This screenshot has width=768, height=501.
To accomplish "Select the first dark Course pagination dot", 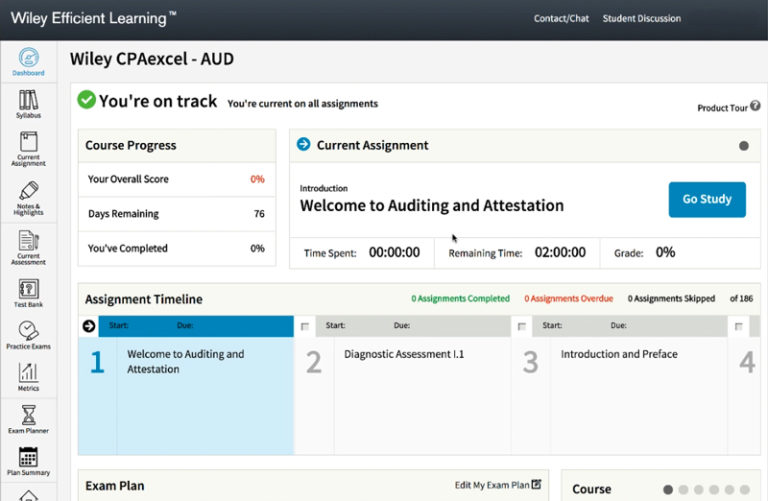I will coord(668,489).
